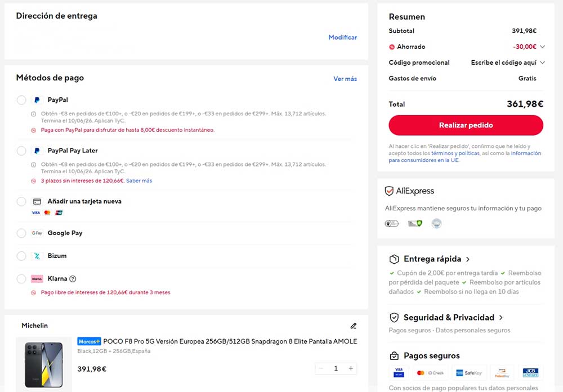This screenshot has height=392, width=563.
Task: Expand the Ahorrado savings details chevron
Action: pyautogui.click(x=542, y=47)
